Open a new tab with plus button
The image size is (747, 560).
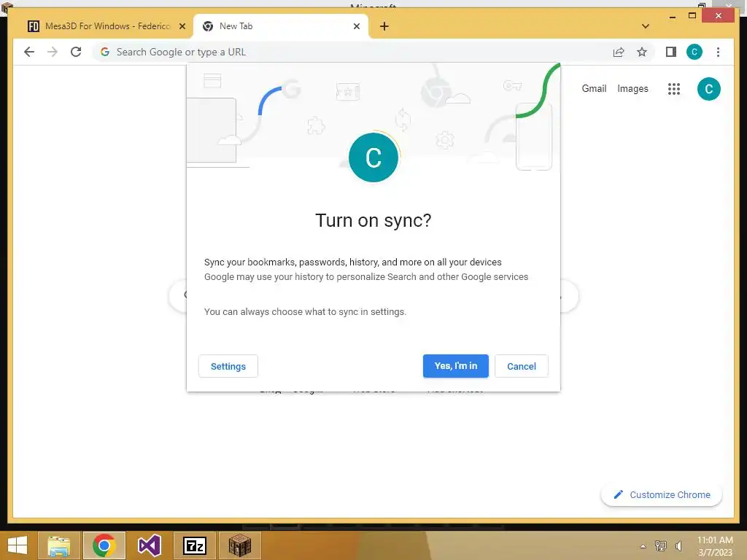384,26
